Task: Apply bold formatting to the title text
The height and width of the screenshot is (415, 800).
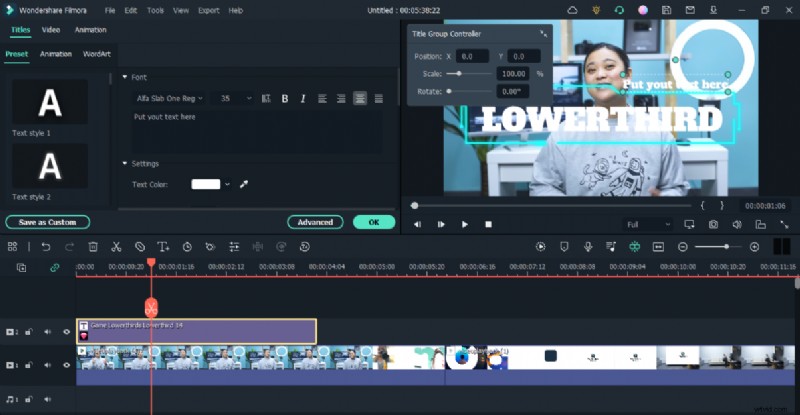Action: click(285, 98)
